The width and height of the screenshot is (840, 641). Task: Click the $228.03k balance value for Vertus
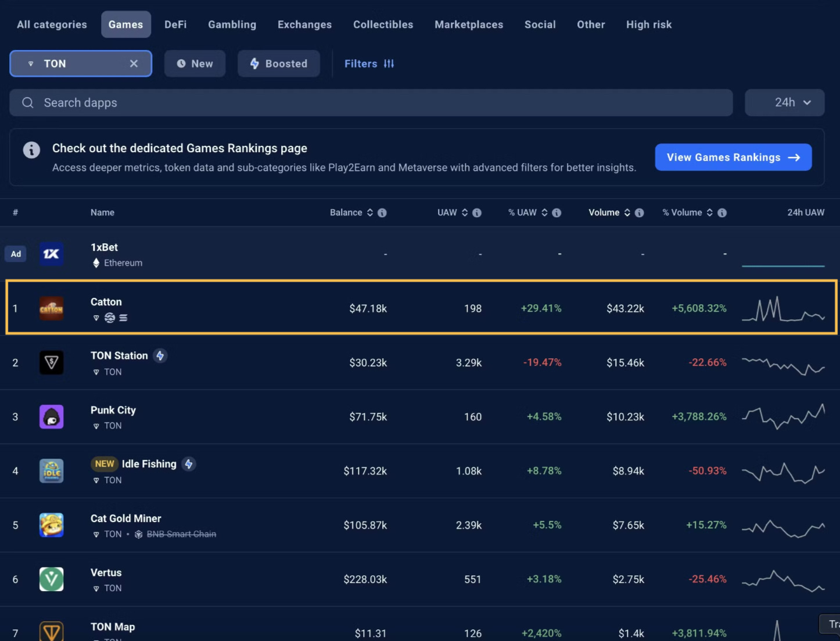click(365, 579)
